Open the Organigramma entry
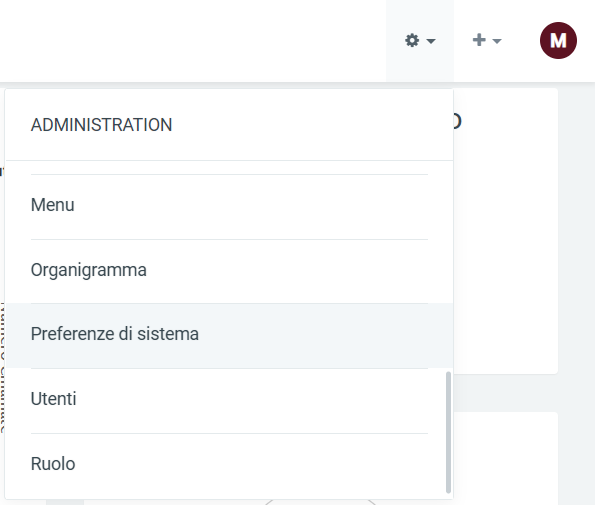Screen dimensions: 595x505 pos(229,271)
